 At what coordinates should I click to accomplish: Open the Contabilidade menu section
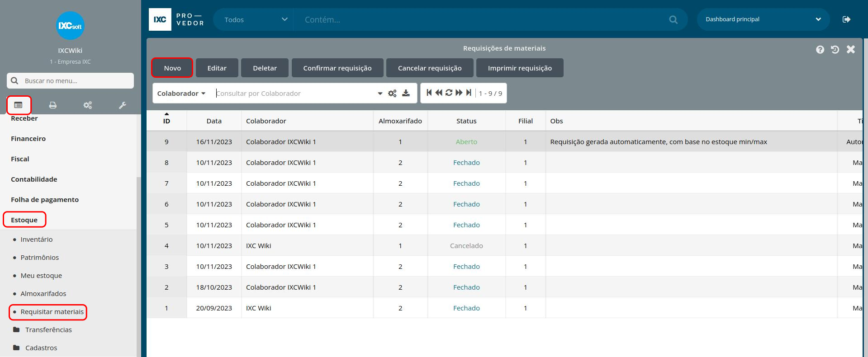pos(34,179)
